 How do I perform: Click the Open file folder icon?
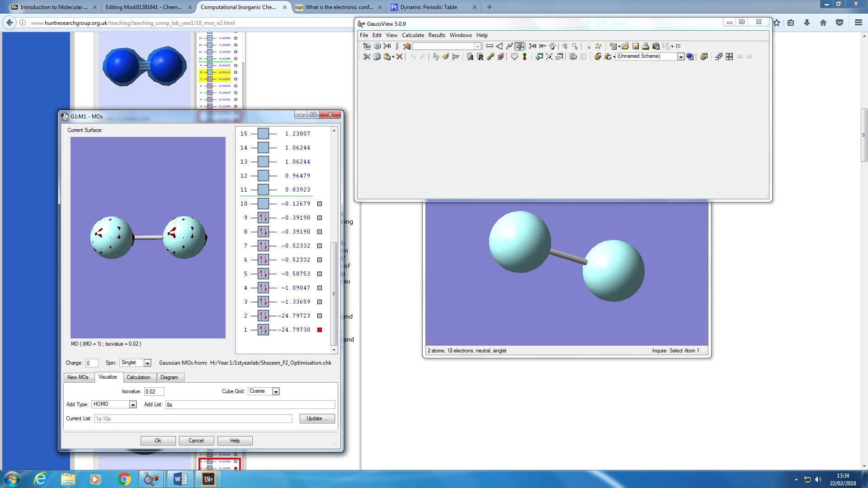[625, 46]
